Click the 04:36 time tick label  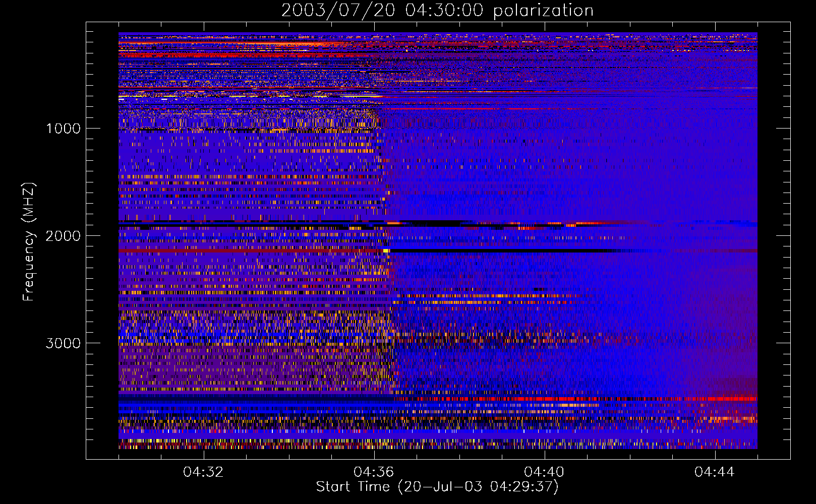[x=374, y=472]
